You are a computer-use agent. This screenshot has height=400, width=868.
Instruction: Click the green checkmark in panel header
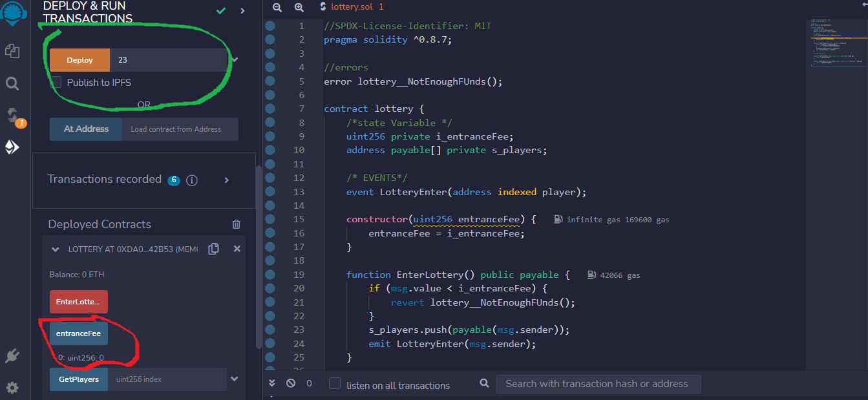221,11
